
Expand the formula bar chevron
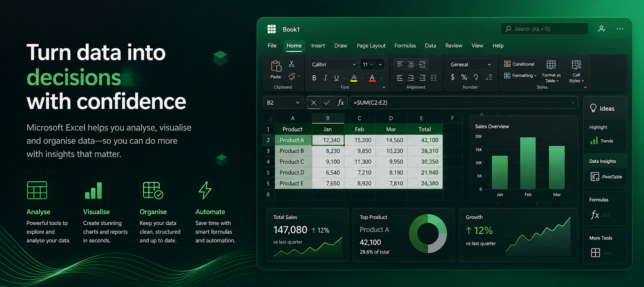tap(573, 103)
